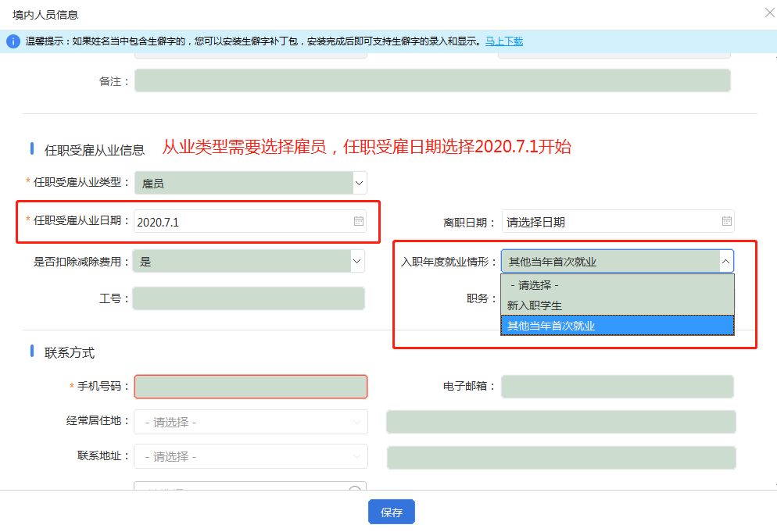Click the 手机号码 input field
The width and height of the screenshot is (777, 532).
[251, 387]
